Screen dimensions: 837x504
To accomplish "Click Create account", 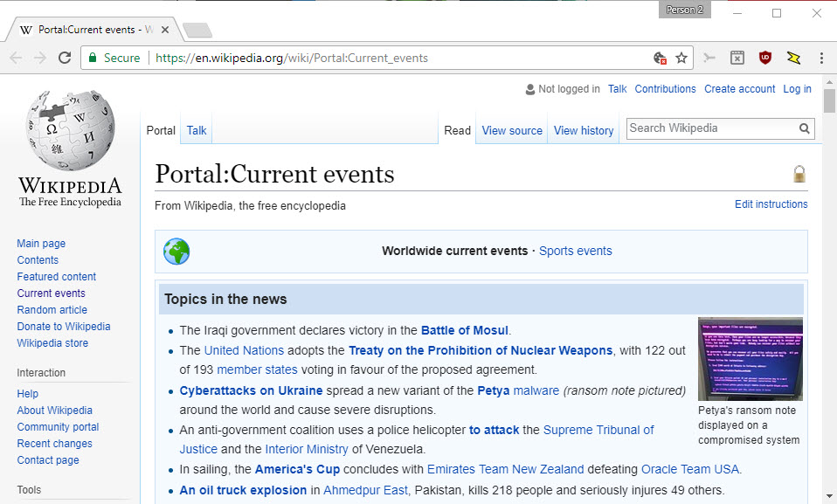I will (x=739, y=89).
